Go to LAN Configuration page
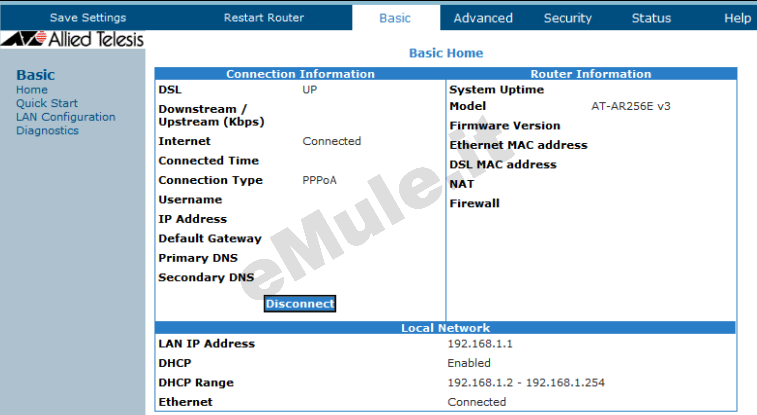This screenshot has height=415, width=757. coord(66,117)
